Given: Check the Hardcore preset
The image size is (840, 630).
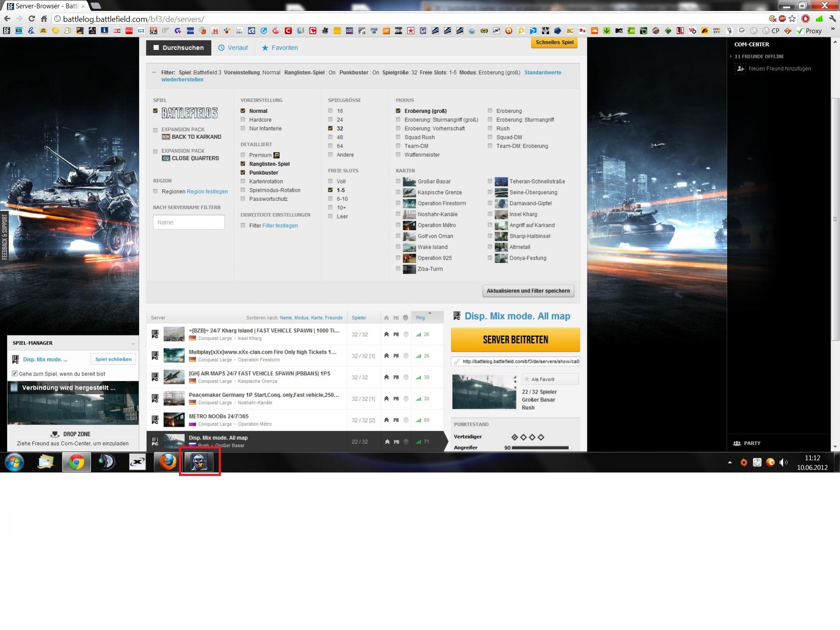Looking at the screenshot, I should pyautogui.click(x=243, y=120).
